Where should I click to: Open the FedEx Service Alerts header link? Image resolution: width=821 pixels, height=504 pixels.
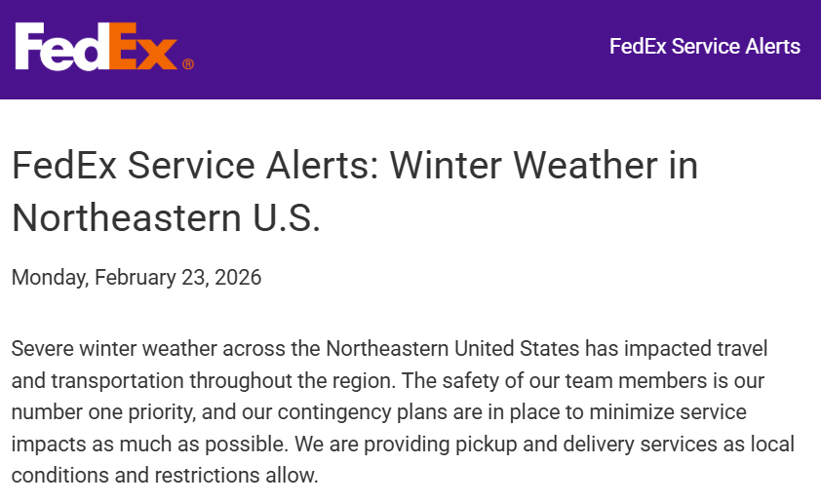click(x=704, y=46)
